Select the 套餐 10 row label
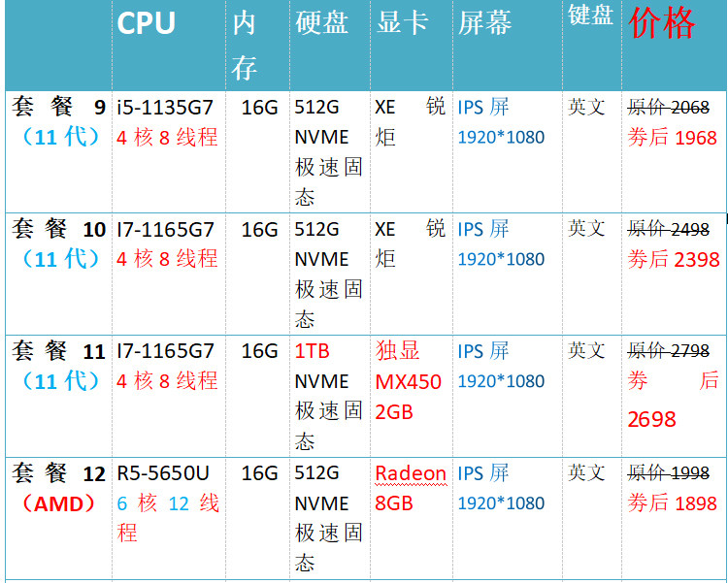728x583 pixels. click(x=59, y=229)
